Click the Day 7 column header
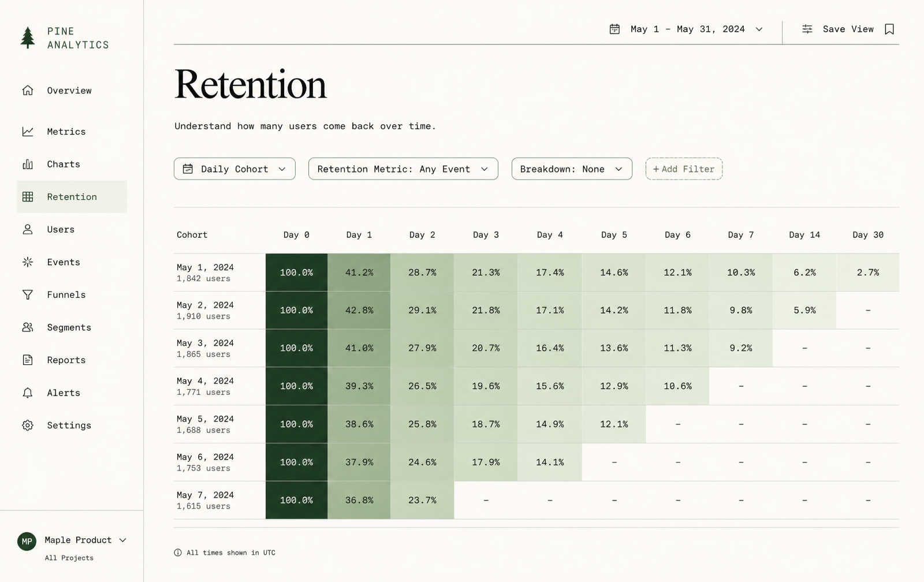924x582 pixels. coord(741,234)
